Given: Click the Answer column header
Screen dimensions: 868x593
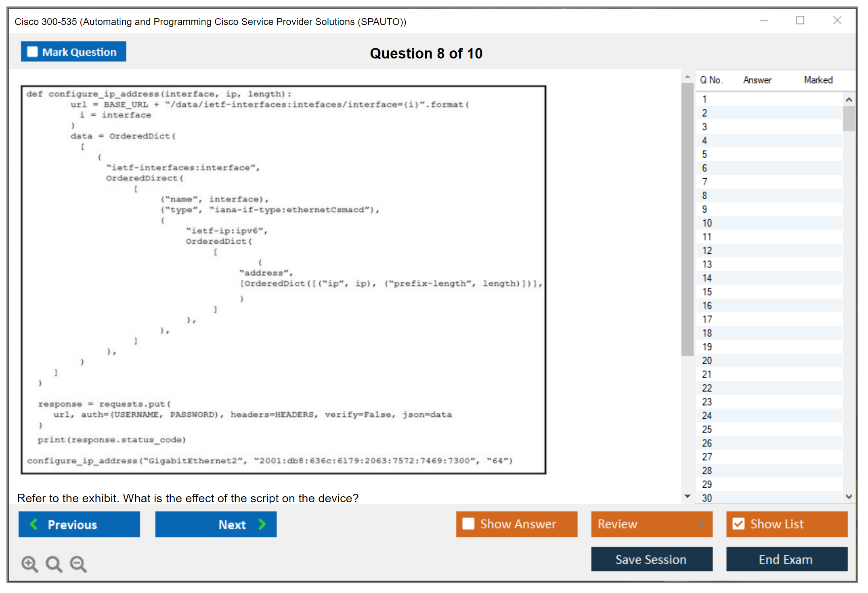Looking at the screenshot, I should 757,80.
